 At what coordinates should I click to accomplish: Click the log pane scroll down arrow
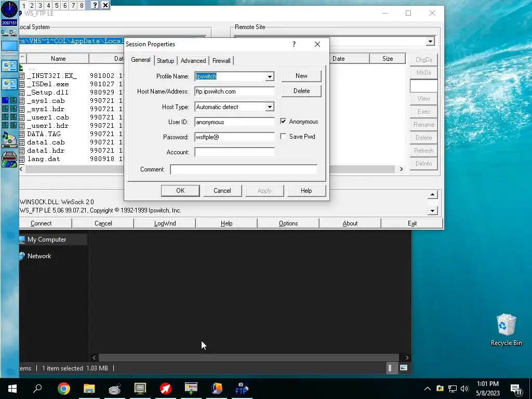coord(432,211)
